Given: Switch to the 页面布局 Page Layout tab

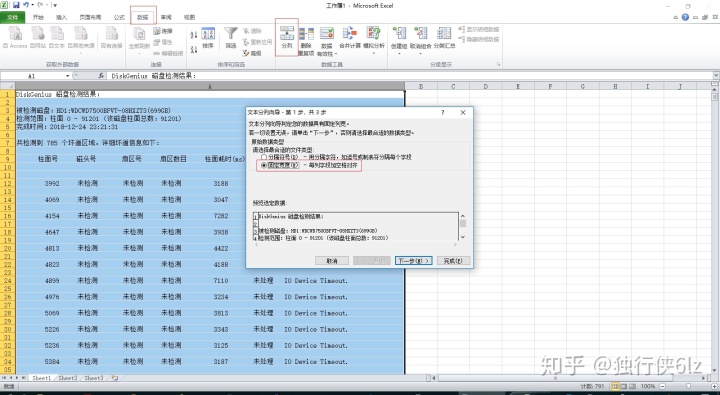Looking at the screenshot, I should [90, 17].
